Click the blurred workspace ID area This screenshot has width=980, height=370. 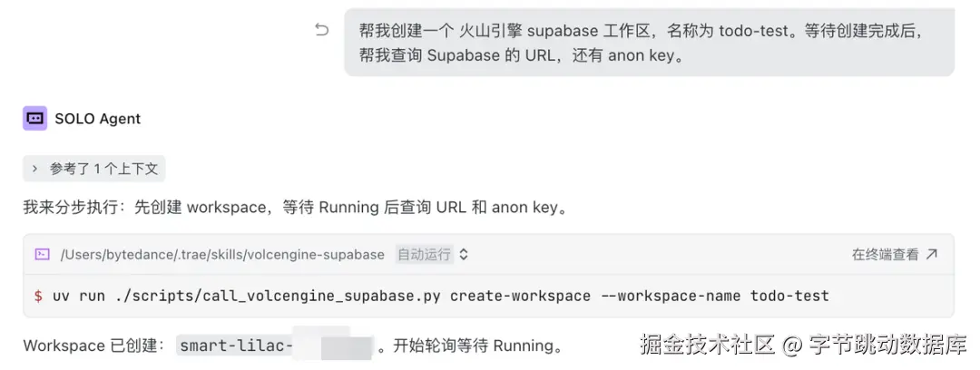[x=332, y=345]
